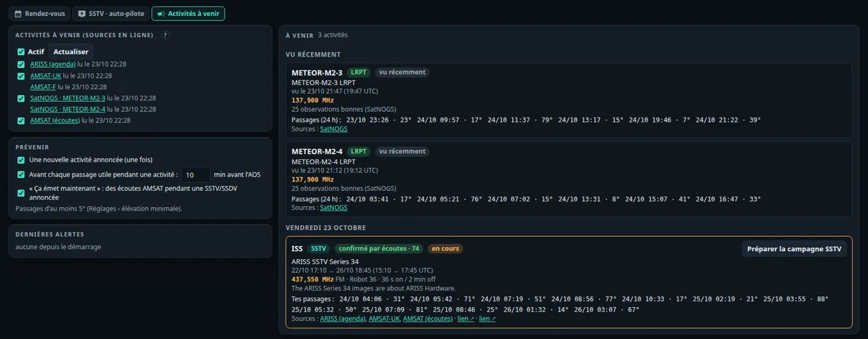Click the Préparer la campagne SSTV button
Image resolution: width=868 pixels, height=339 pixels.
click(794, 249)
